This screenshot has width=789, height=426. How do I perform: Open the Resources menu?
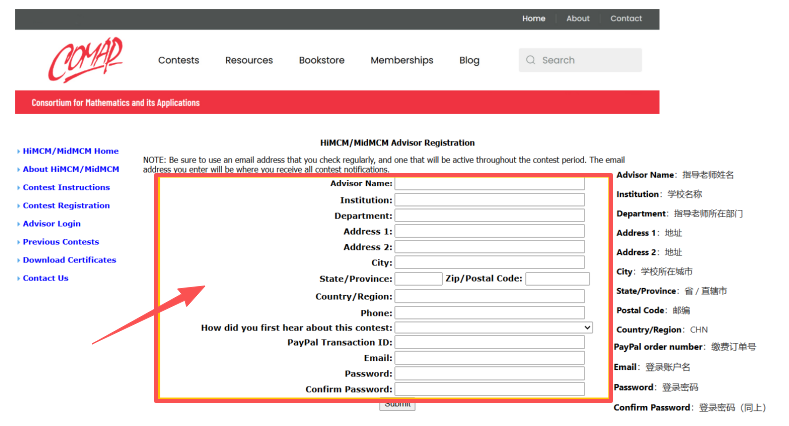[x=249, y=60]
